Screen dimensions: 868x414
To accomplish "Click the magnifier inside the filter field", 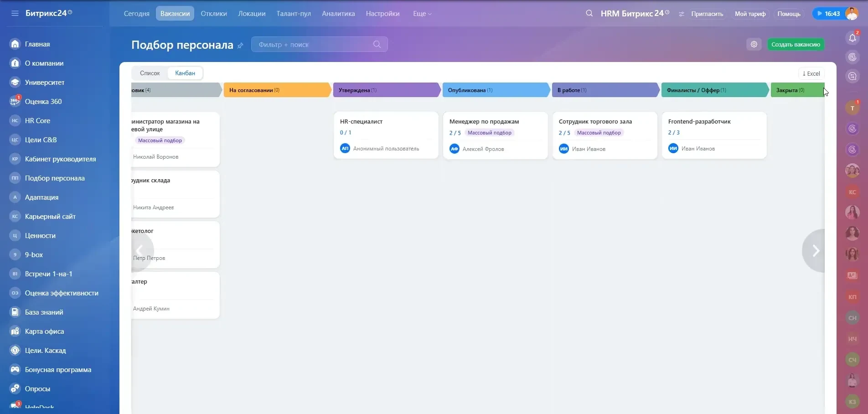I will pyautogui.click(x=377, y=44).
